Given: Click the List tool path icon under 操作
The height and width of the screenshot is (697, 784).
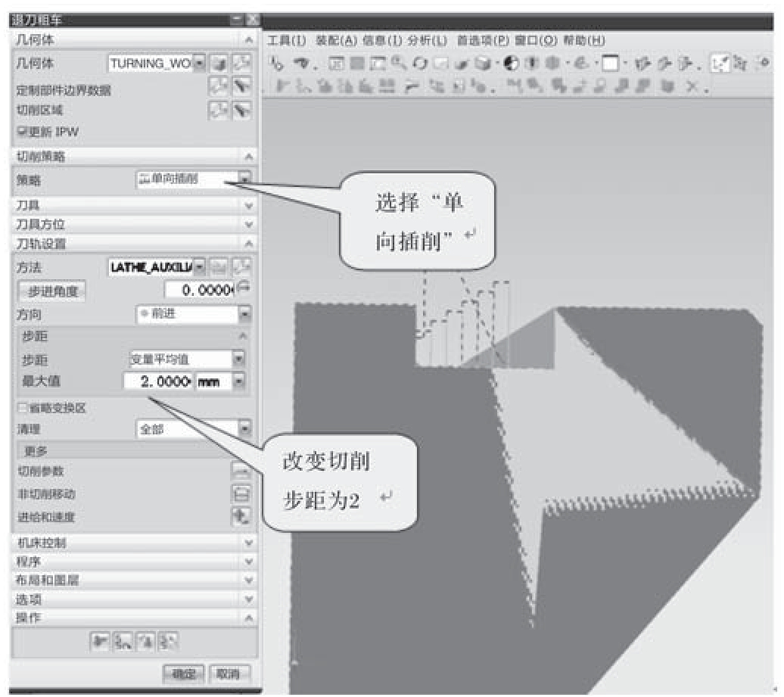Looking at the screenshot, I should (x=169, y=642).
